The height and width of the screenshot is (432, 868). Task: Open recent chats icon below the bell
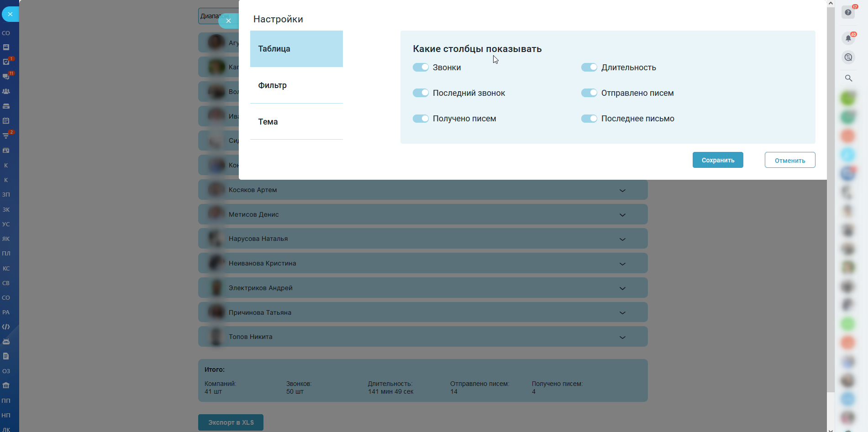coord(848,57)
